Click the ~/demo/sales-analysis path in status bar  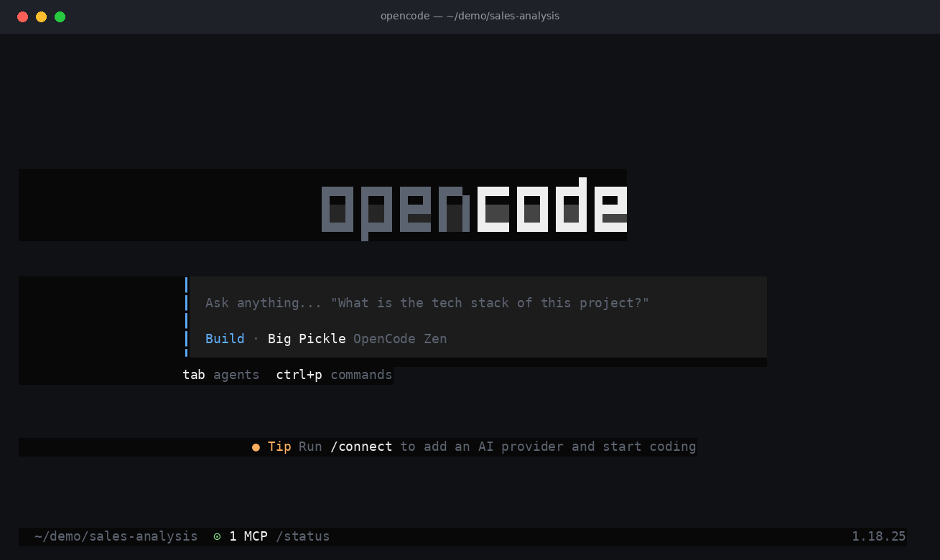116,536
